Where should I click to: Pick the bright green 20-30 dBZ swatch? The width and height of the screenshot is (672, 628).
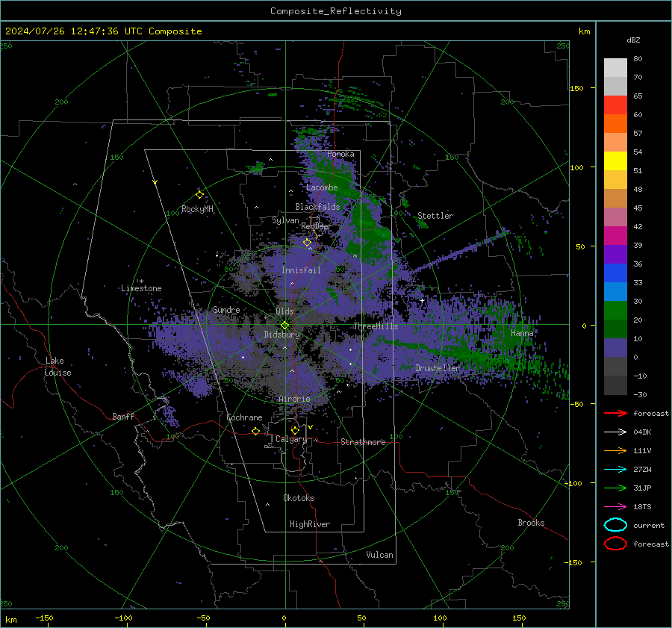(x=615, y=310)
